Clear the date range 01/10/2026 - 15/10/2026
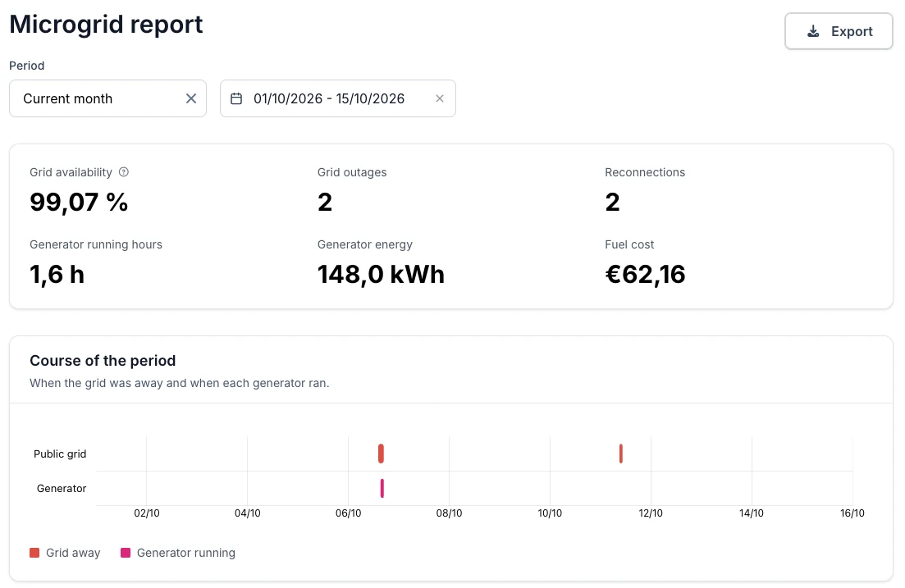Screen dimensions: 905x588 tap(440, 98)
